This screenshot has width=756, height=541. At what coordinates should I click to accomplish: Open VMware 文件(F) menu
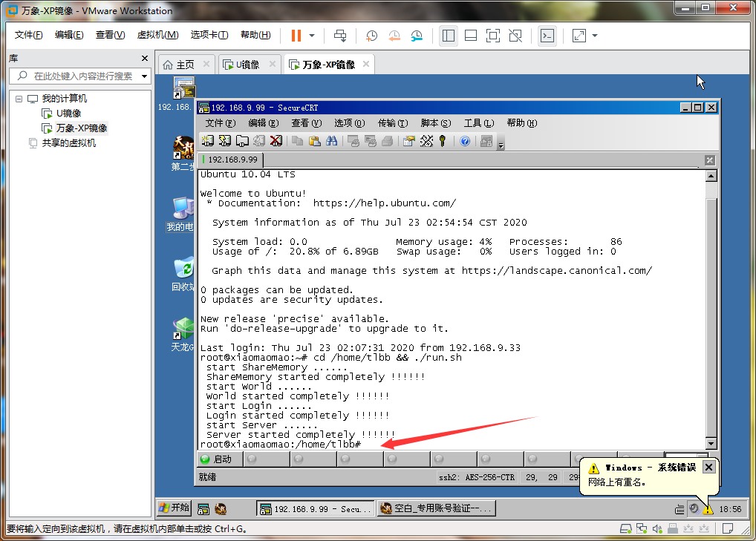coord(28,35)
